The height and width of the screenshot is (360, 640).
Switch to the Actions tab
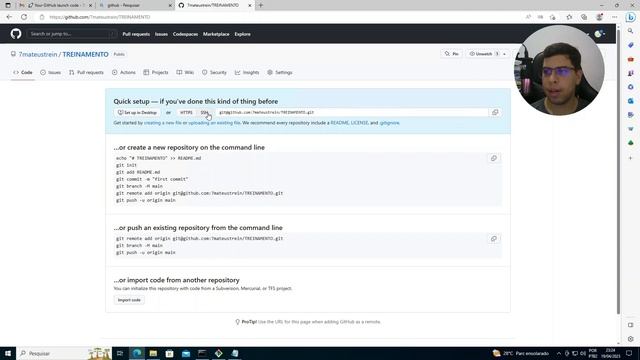(124, 73)
